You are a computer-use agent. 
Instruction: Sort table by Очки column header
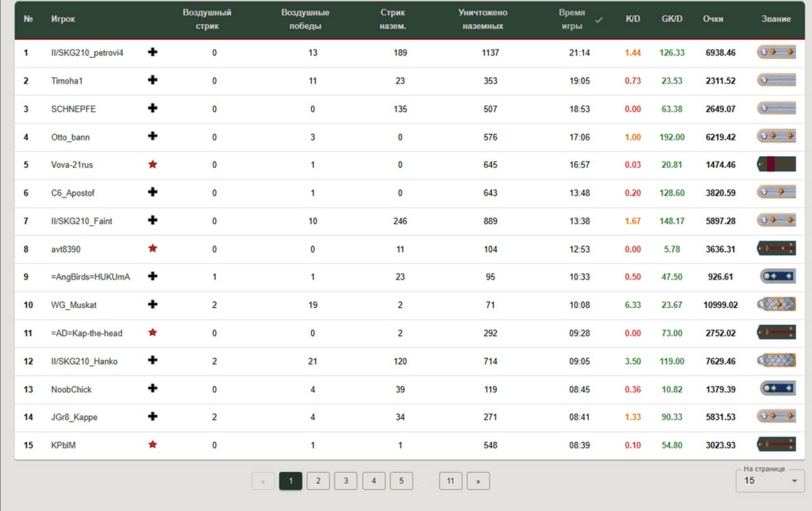[713, 19]
